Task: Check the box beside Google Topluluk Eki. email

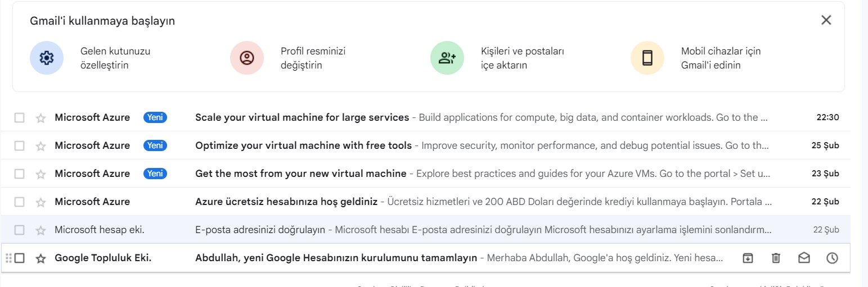Action: click(x=20, y=258)
